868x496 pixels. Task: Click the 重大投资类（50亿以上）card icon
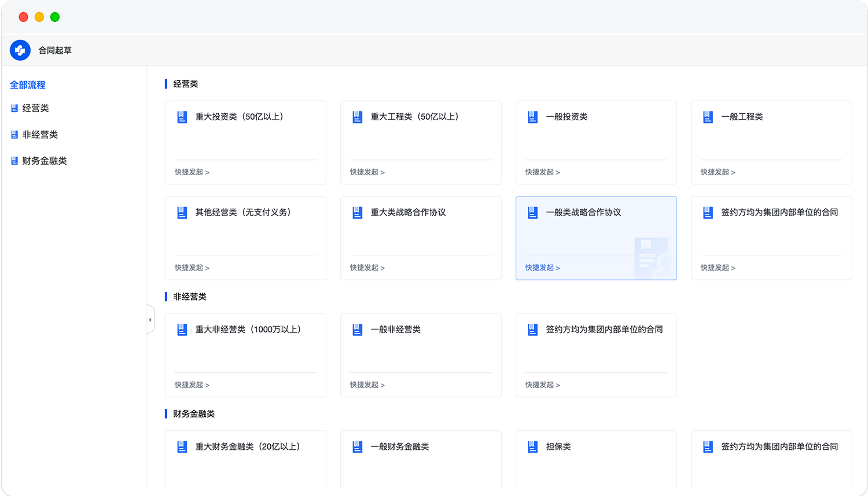pos(182,117)
